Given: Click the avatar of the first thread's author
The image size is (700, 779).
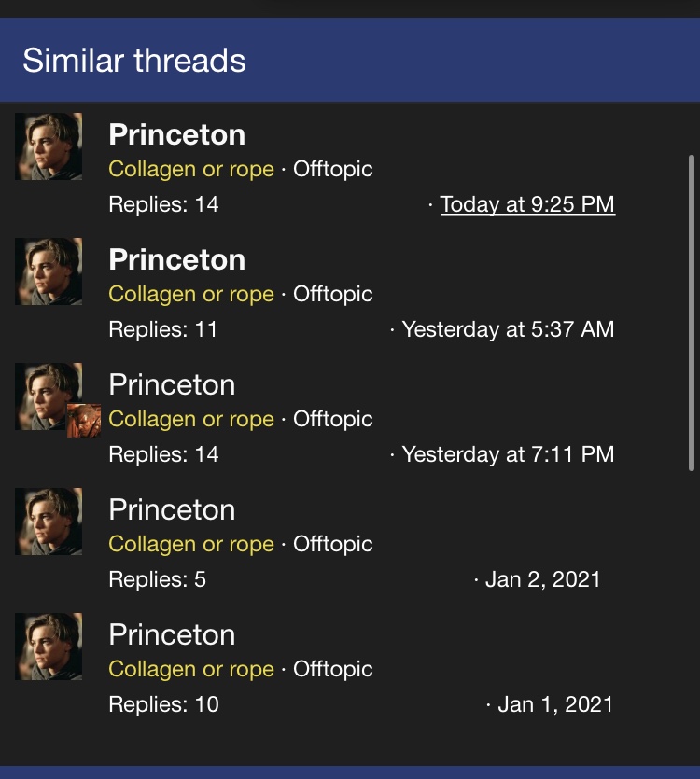Looking at the screenshot, I should pyautogui.click(x=49, y=146).
